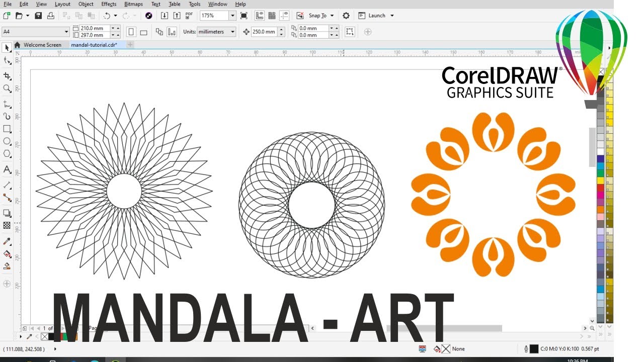Select the Freehand drawing tool
Image resolution: width=644 pixels, height=362 pixels.
[x=7, y=104]
